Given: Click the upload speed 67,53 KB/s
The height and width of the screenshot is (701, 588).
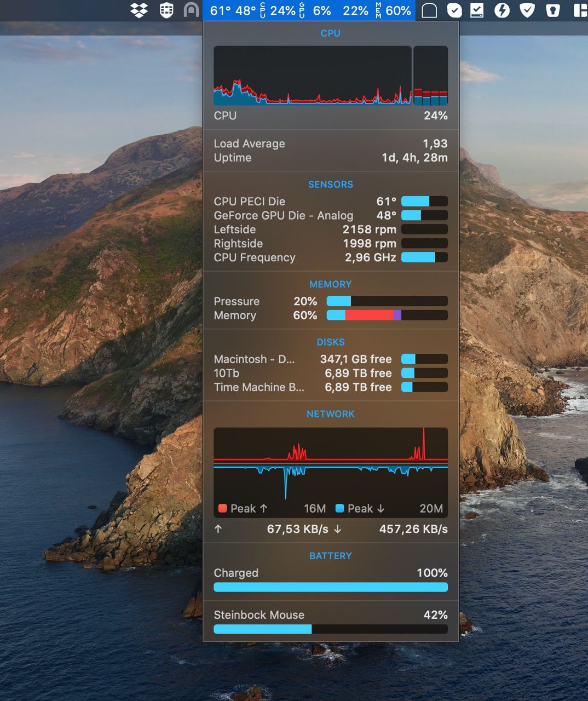Looking at the screenshot, I should (297, 529).
